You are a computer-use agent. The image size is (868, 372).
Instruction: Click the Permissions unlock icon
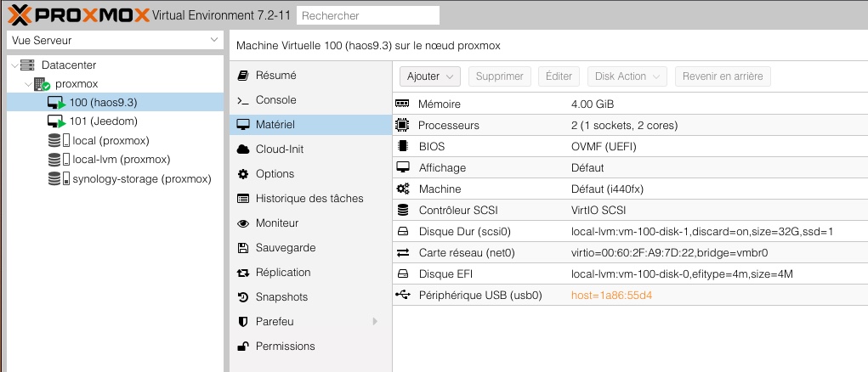[x=242, y=346]
